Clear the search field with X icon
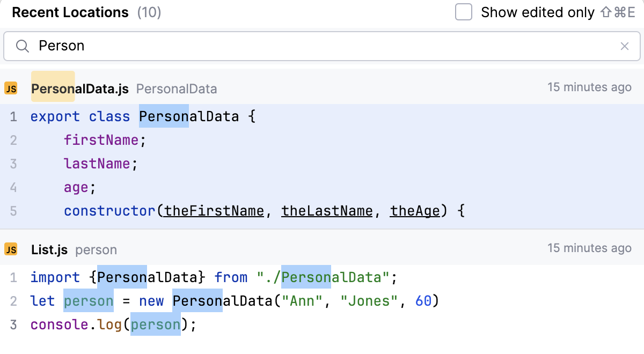This screenshot has height=354, width=644. coord(624,46)
